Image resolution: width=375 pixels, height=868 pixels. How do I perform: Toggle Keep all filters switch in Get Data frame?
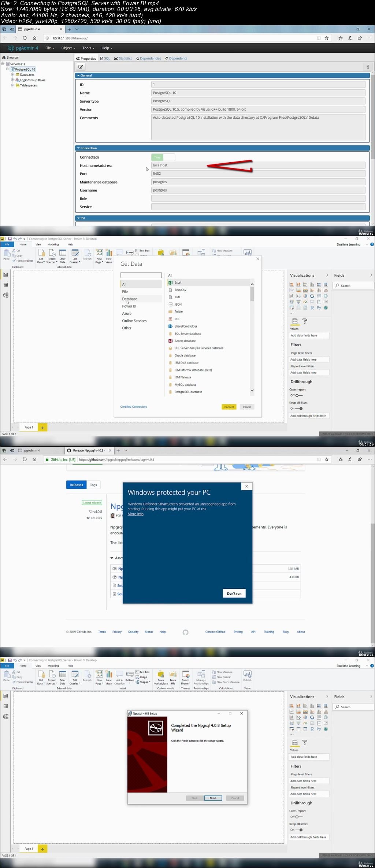click(x=299, y=409)
